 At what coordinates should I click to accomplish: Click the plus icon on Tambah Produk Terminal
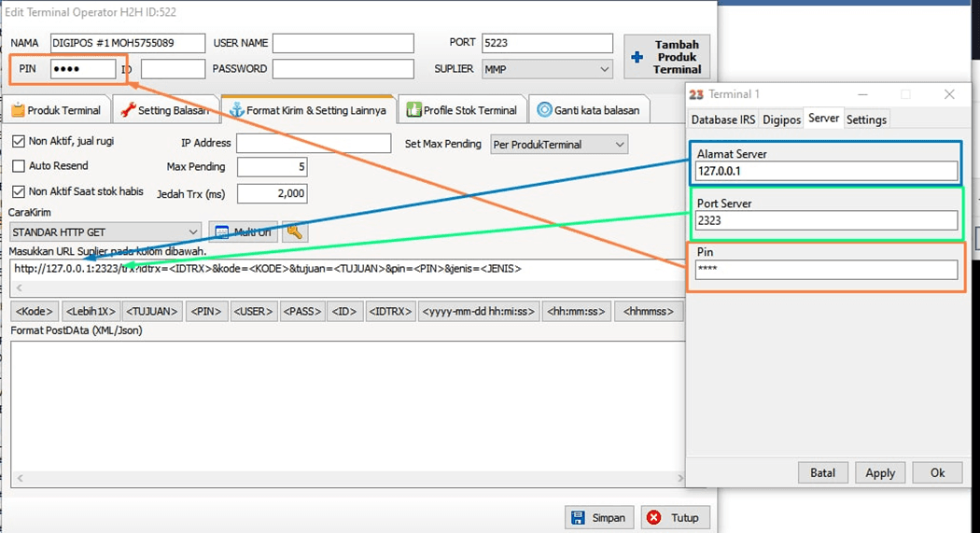click(637, 58)
